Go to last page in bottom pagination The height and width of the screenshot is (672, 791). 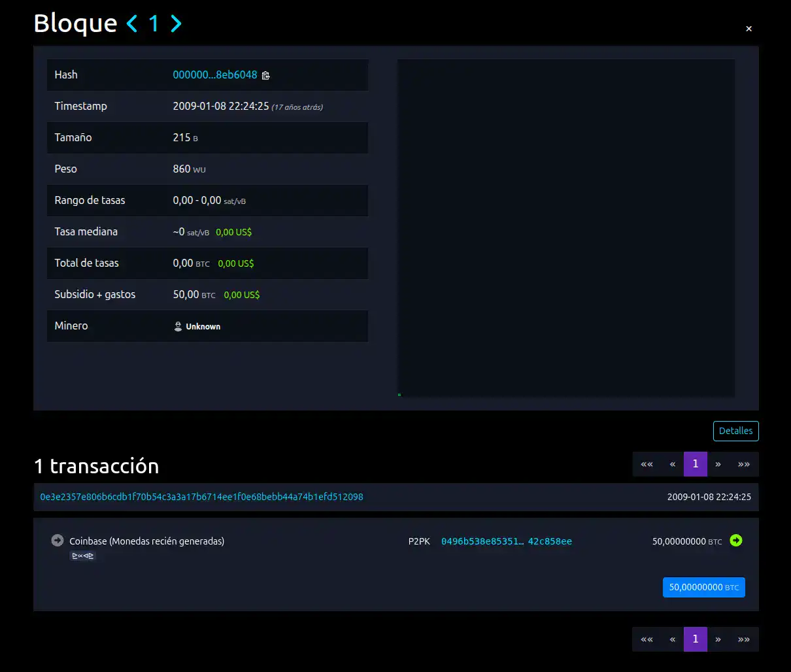(744, 639)
